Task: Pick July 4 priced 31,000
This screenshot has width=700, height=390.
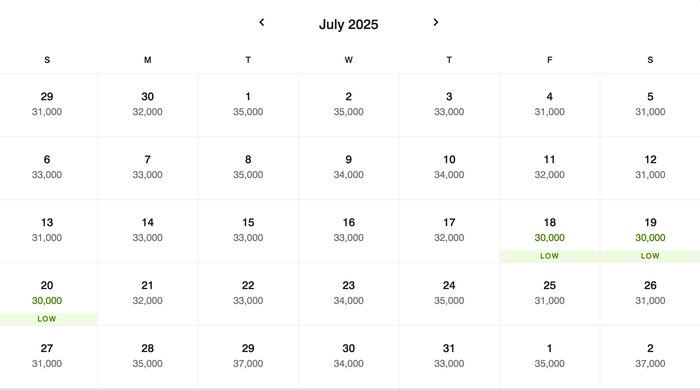Action: tap(550, 105)
